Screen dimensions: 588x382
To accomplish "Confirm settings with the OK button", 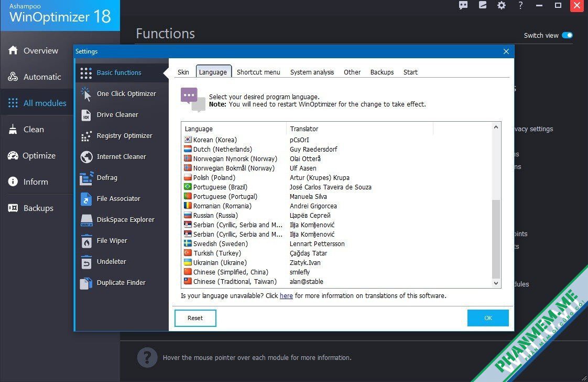I will [x=488, y=318].
